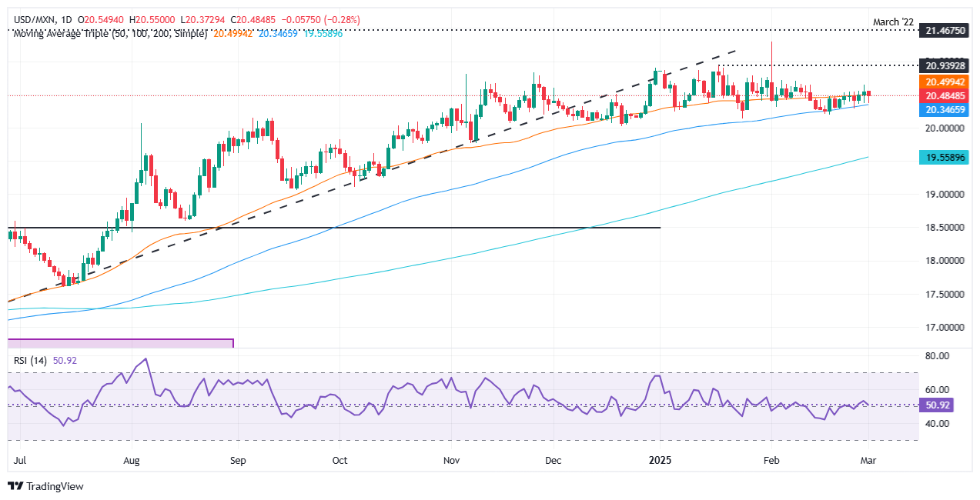The width and height of the screenshot is (980, 500).
Task: Select the 20.93928 horizontal level label
Action: pyautogui.click(x=946, y=65)
